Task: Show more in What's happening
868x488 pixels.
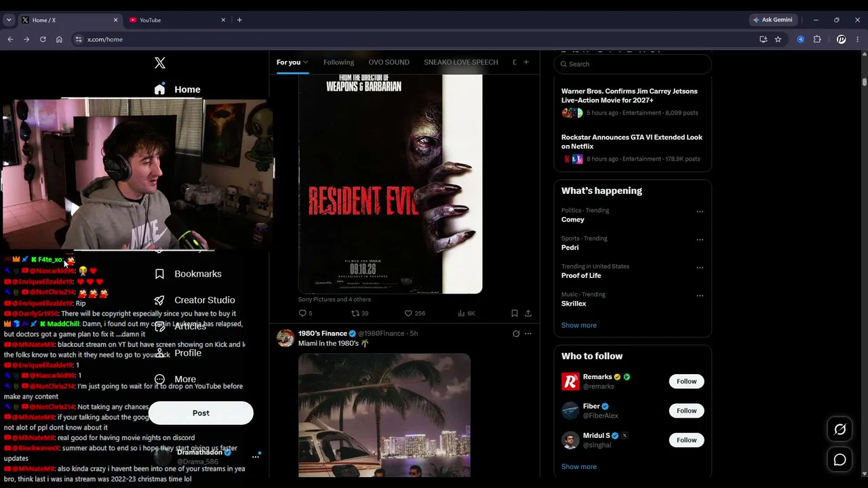Action: pyautogui.click(x=578, y=325)
